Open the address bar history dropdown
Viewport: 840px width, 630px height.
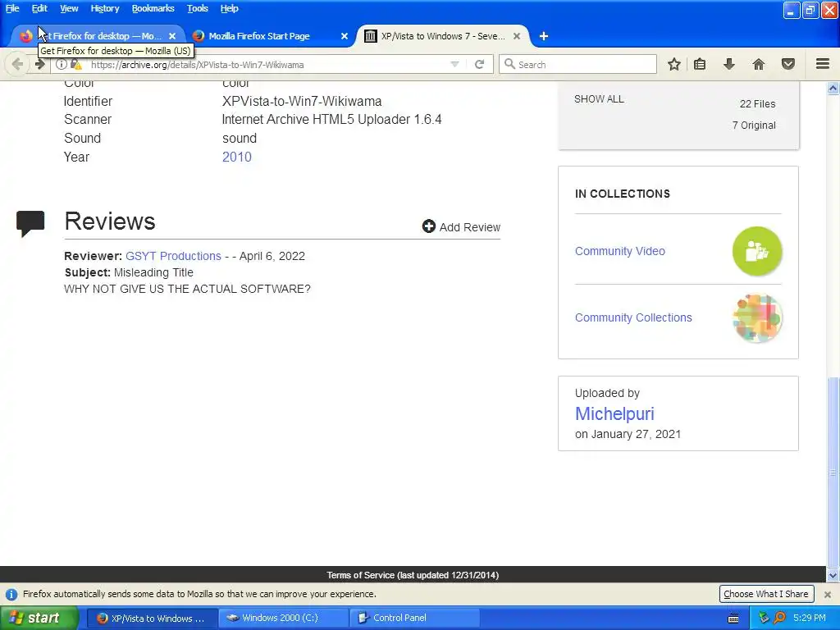click(454, 64)
